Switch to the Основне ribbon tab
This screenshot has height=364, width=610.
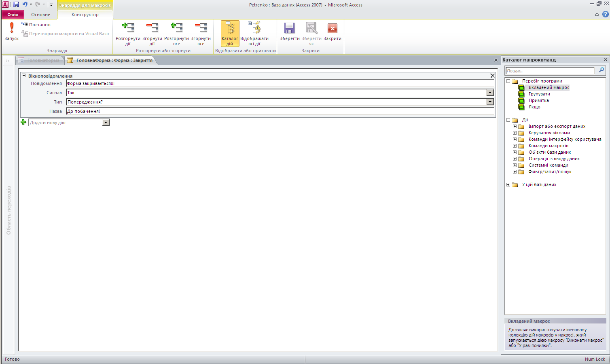tap(40, 15)
